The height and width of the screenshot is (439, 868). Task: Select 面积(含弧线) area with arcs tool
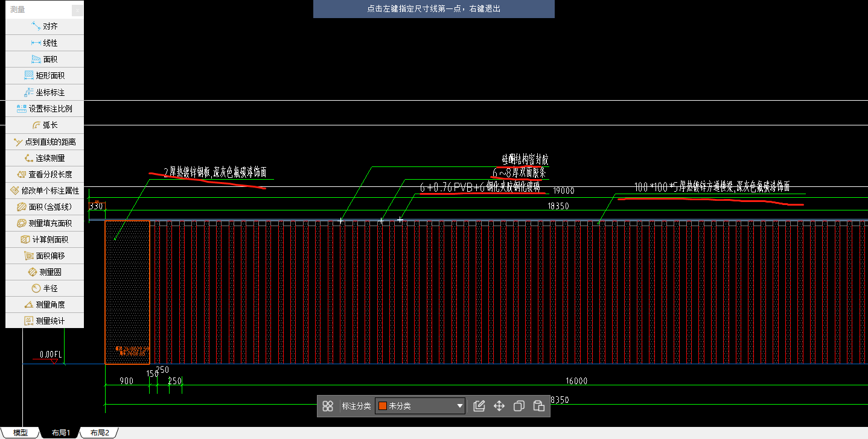click(x=44, y=207)
